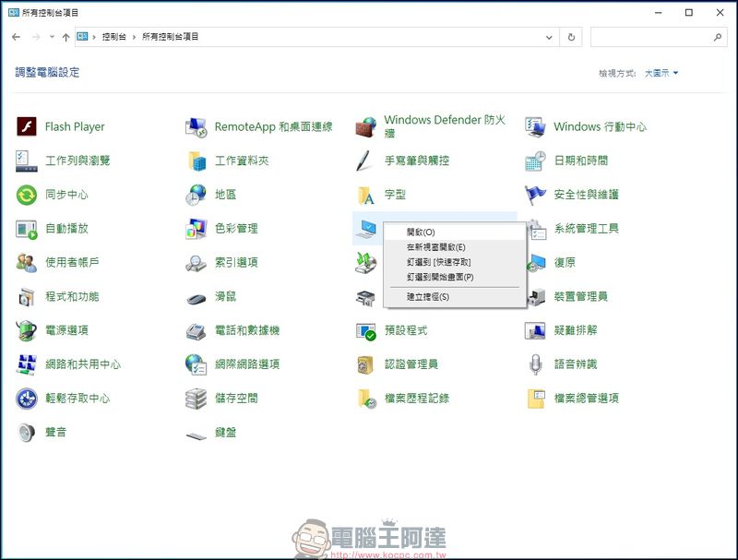Expand the 大圖示 view mode dropdown
Image resolution: width=738 pixels, height=560 pixels.
pos(661,73)
